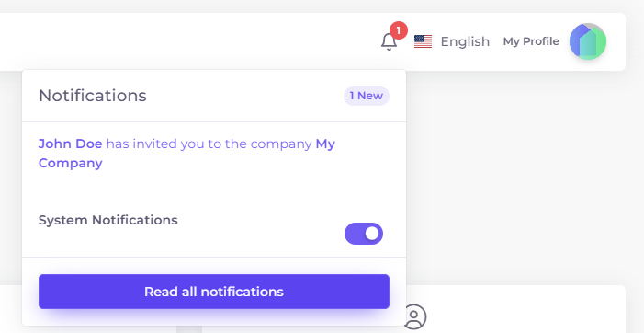Select the Notifications panel heading
The width and height of the screenshot is (644, 333).
pos(93,96)
